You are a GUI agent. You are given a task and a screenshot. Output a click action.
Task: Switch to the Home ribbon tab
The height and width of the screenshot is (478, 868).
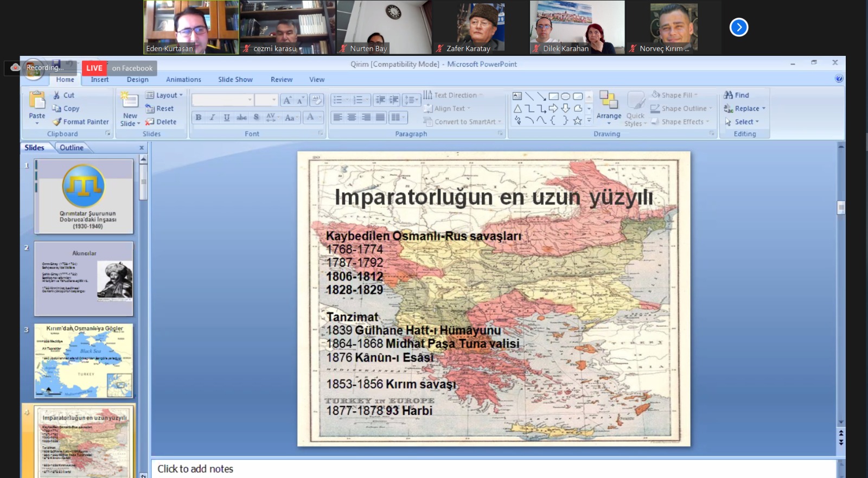pyautogui.click(x=65, y=79)
